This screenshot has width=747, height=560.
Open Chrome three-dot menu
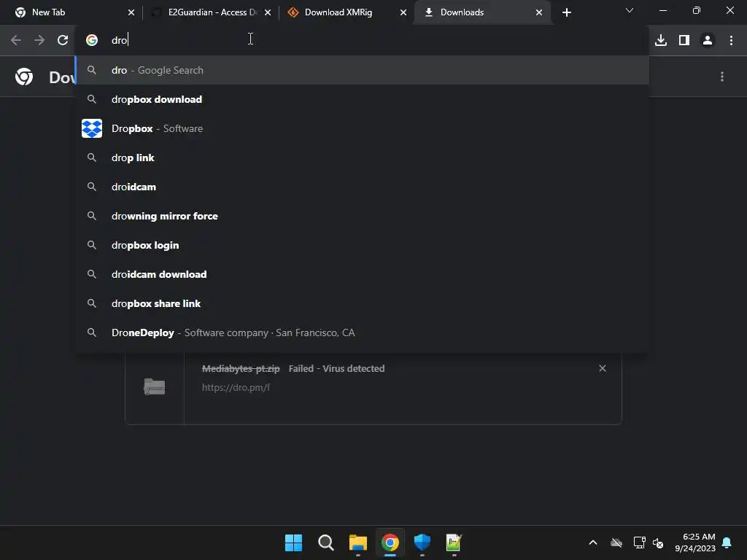(731, 40)
